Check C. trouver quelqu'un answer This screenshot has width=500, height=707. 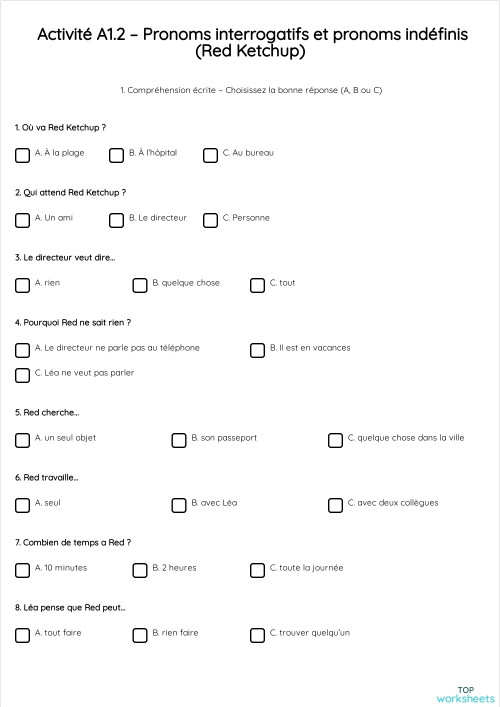coord(257,635)
